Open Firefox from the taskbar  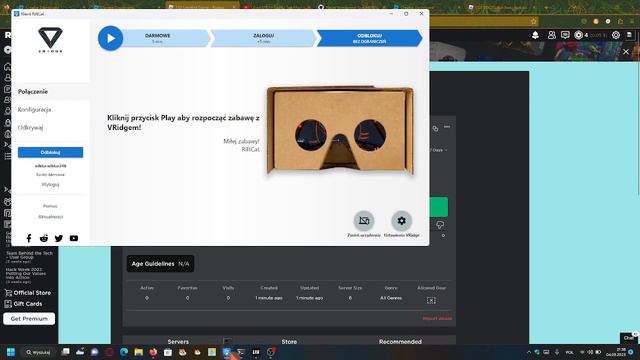pyautogui.click(x=153, y=352)
